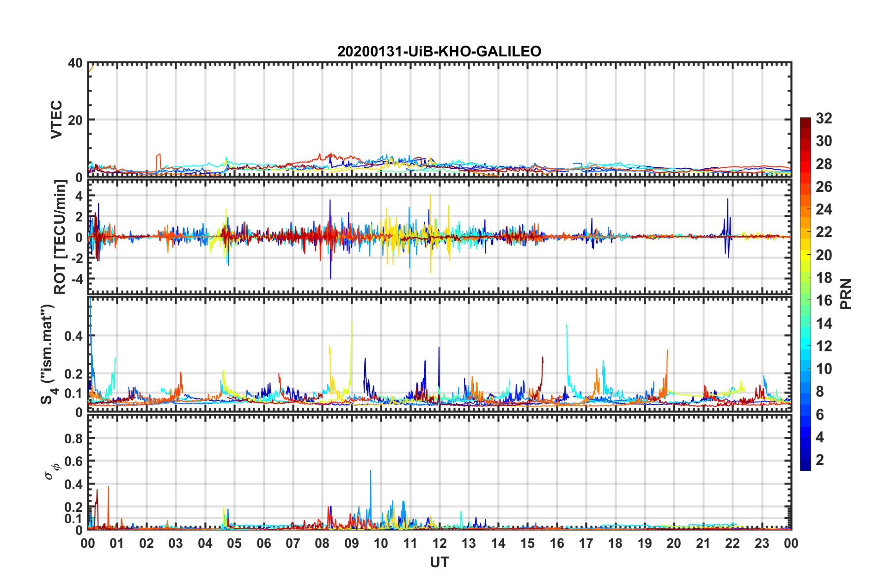The image size is (879, 588).
Task: Select the 10 hour label on the UT axis
Action: (381, 543)
